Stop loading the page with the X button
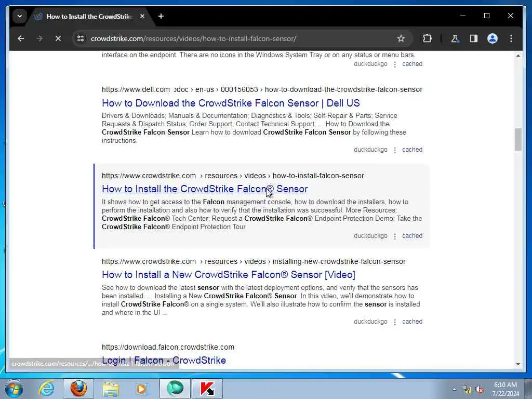Image resolution: width=532 pixels, height=399 pixels. click(x=58, y=38)
